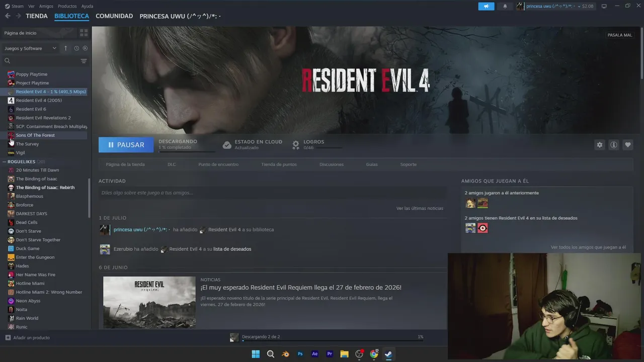
Task: Select Hades in the library list
Action: [x=22, y=266]
